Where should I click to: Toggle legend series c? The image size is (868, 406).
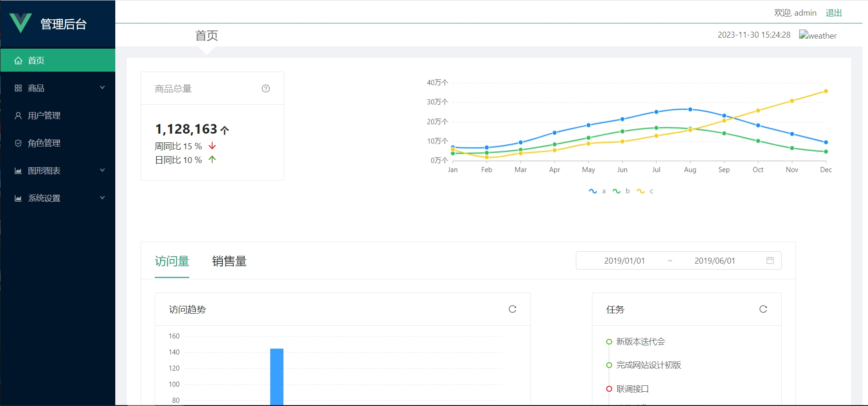[645, 191]
